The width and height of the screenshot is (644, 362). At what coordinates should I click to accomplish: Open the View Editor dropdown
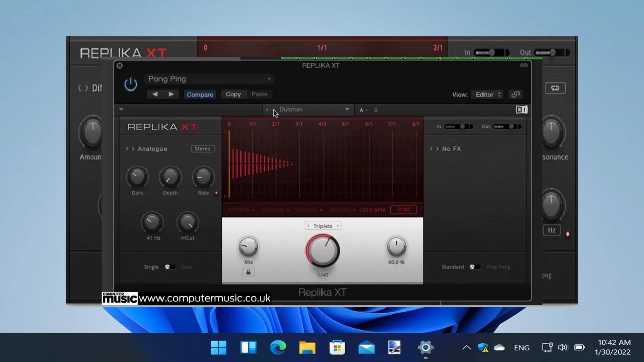pos(488,94)
